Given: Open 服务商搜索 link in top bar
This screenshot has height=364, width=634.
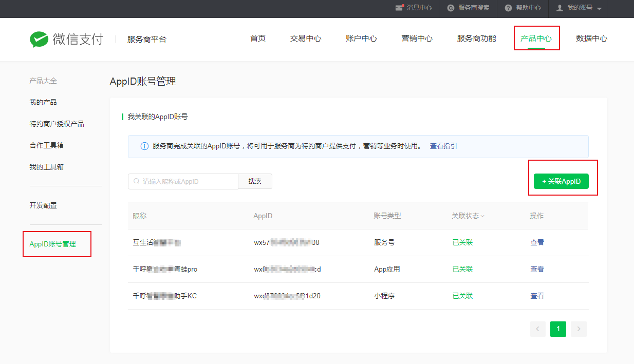Looking at the screenshot, I should 474,8.
